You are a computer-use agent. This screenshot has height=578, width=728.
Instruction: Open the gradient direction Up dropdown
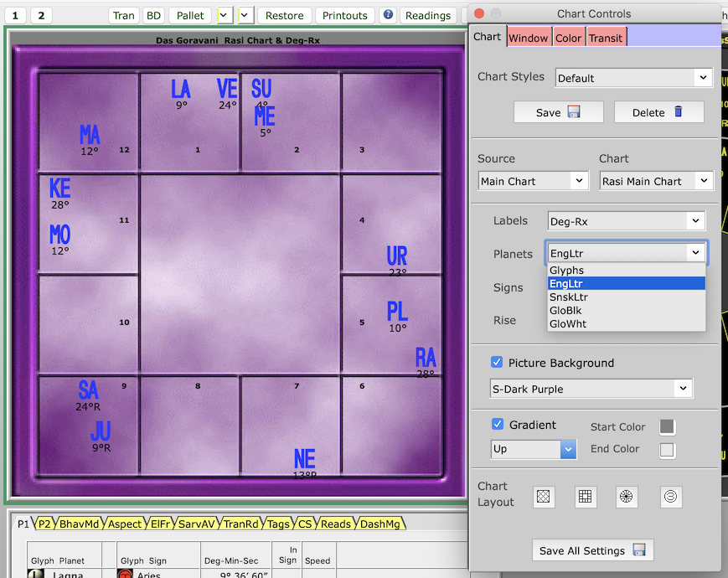[x=534, y=449]
